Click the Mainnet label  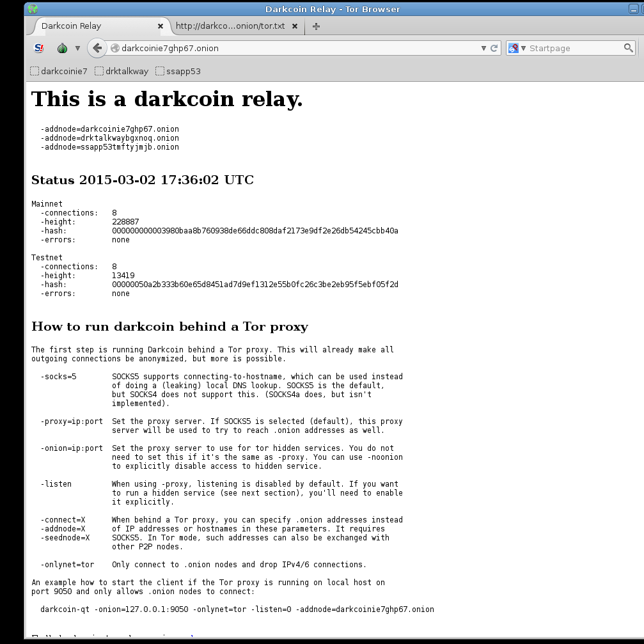47,204
